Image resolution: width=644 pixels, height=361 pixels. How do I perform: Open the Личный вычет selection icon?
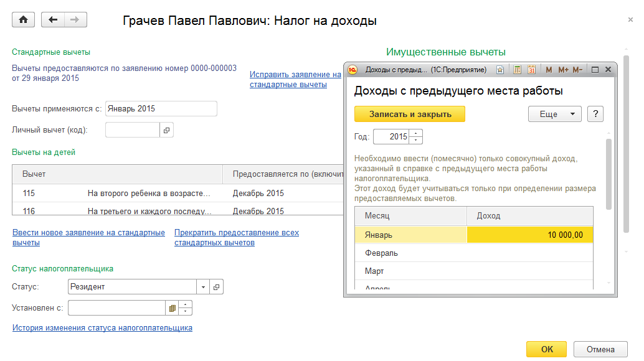coord(166,130)
